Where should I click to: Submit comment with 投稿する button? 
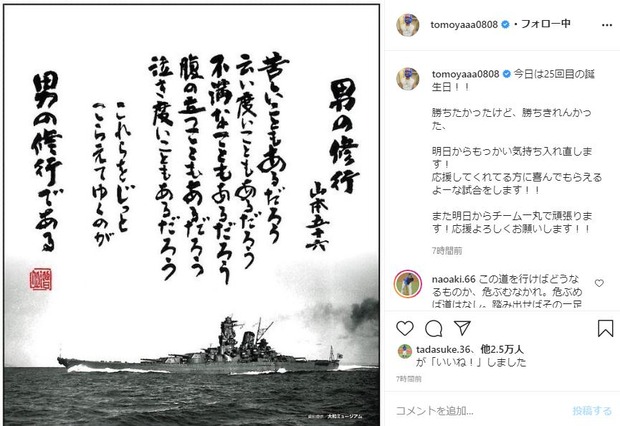pos(592,411)
